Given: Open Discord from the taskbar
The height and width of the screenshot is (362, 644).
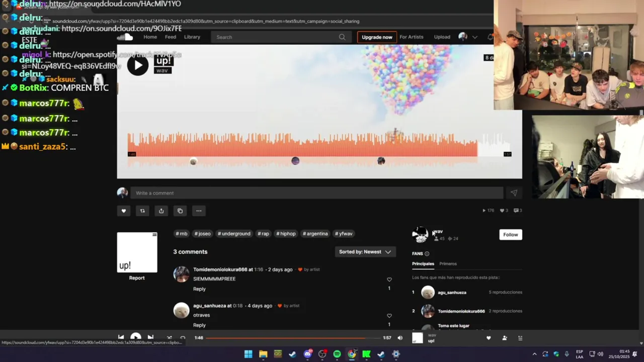Looking at the screenshot, I should pos(307,354).
